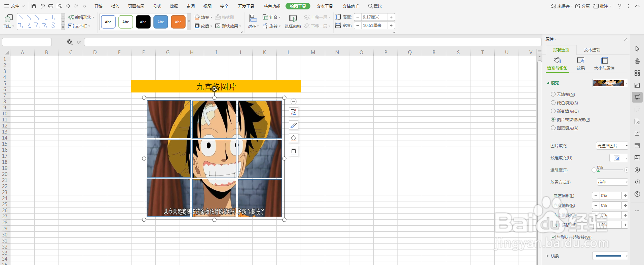Click the collapse minus icon beside the picture
The image size is (644, 265).
click(x=294, y=102)
